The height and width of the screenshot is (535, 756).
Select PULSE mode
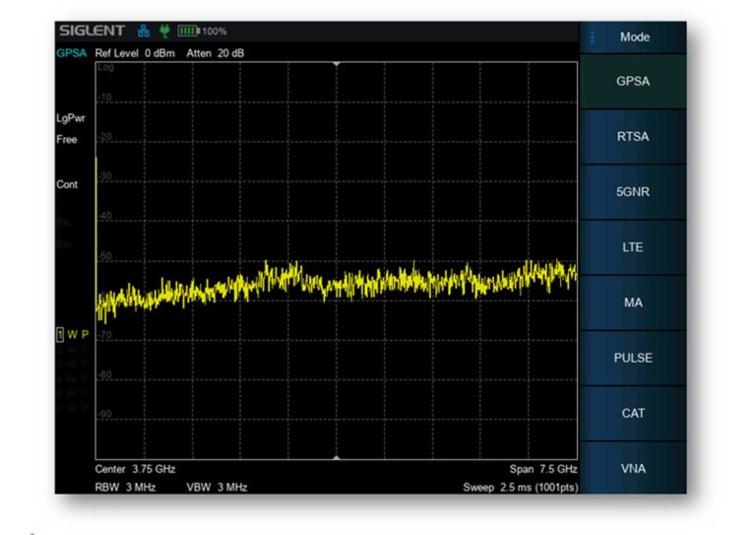pyautogui.click(x=632, y=358)
